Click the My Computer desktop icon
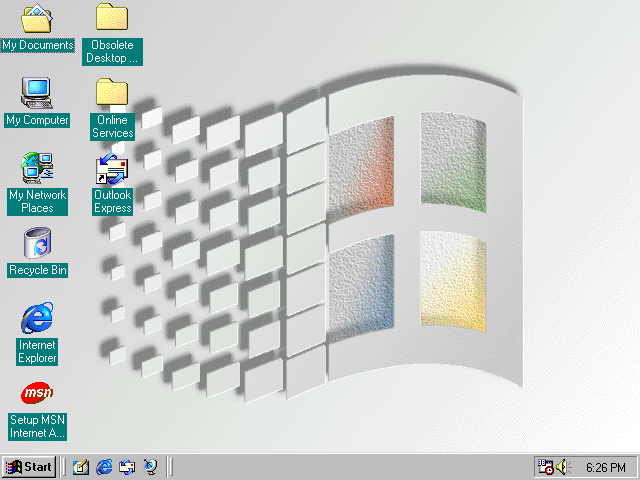The width and height of the screenshot is (640, 480). coord(37,94)
